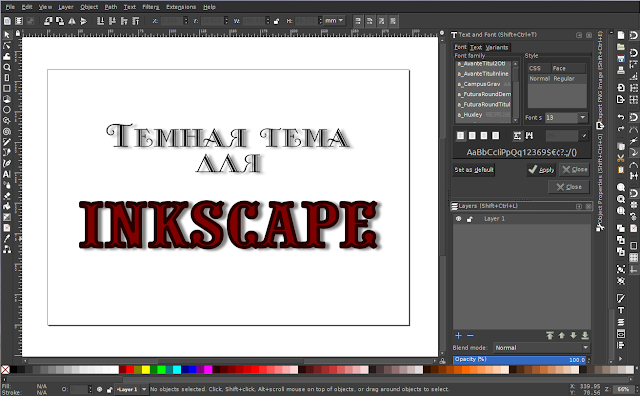Toggle current layer visibility in status bar
Image resolution: width=640 pixels, height=396 pixels.
99,389
